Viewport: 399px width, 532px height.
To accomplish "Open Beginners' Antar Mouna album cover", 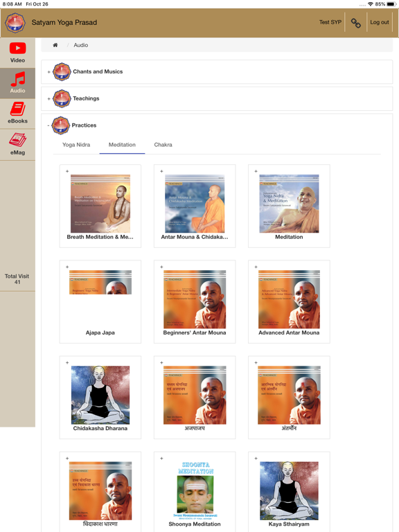I will 195,299.
